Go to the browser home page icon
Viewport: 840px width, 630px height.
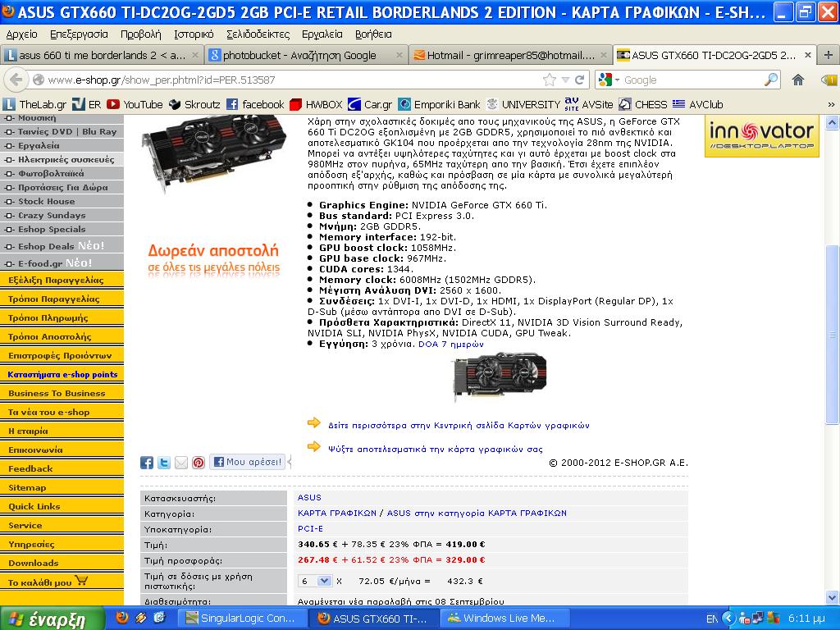click(x=798, y=80)
